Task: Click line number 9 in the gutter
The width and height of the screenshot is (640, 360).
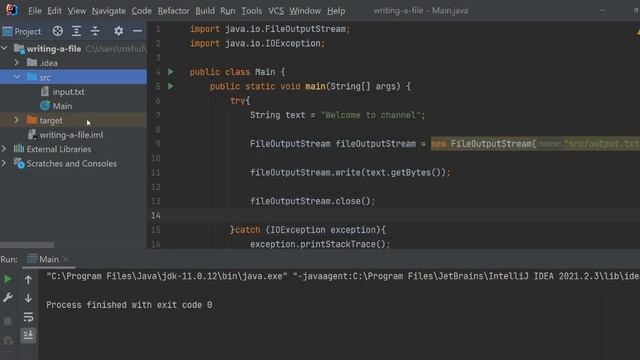Action: click(158, 144)
